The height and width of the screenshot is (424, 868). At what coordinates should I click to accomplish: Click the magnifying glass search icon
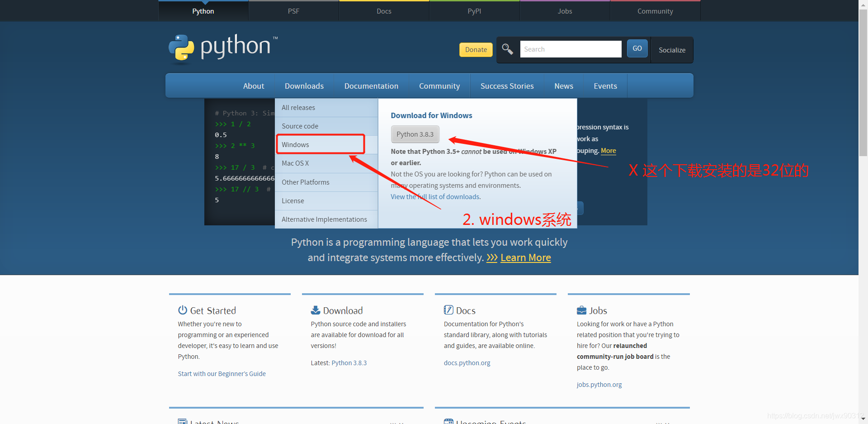coord(507,49)
